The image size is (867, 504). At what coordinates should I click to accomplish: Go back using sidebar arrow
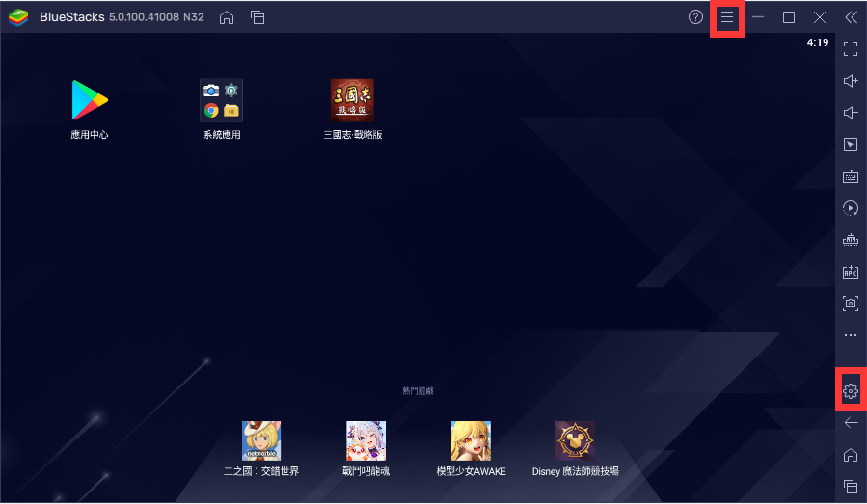pos(851,423)
